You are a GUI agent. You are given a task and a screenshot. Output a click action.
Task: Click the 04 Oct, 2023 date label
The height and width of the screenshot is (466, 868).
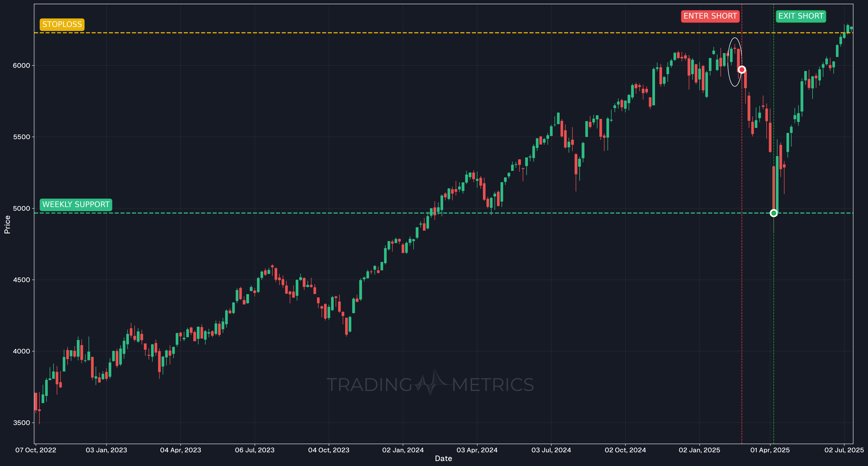pyautogui.click(x=329, y=450)
